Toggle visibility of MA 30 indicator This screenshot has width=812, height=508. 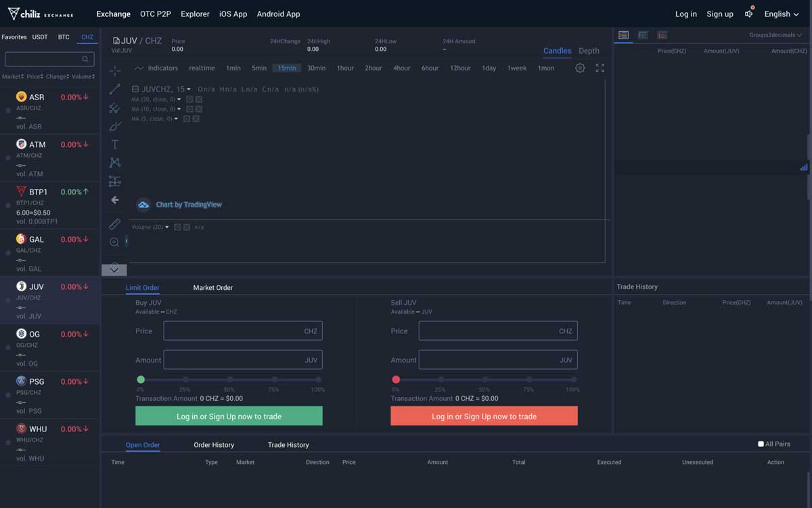[189, 100]
